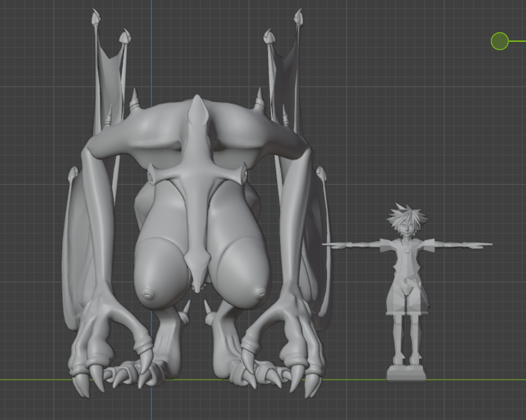Click the character's outstretched arm pointing toward dragon
Image resolution: width=526 pixels, height=420 pixels.
pos(352,244)
